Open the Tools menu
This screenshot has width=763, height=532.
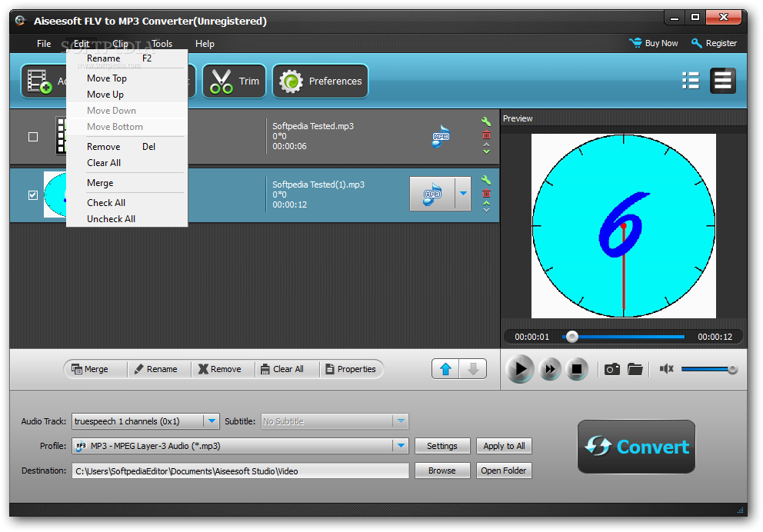(162, 44)
